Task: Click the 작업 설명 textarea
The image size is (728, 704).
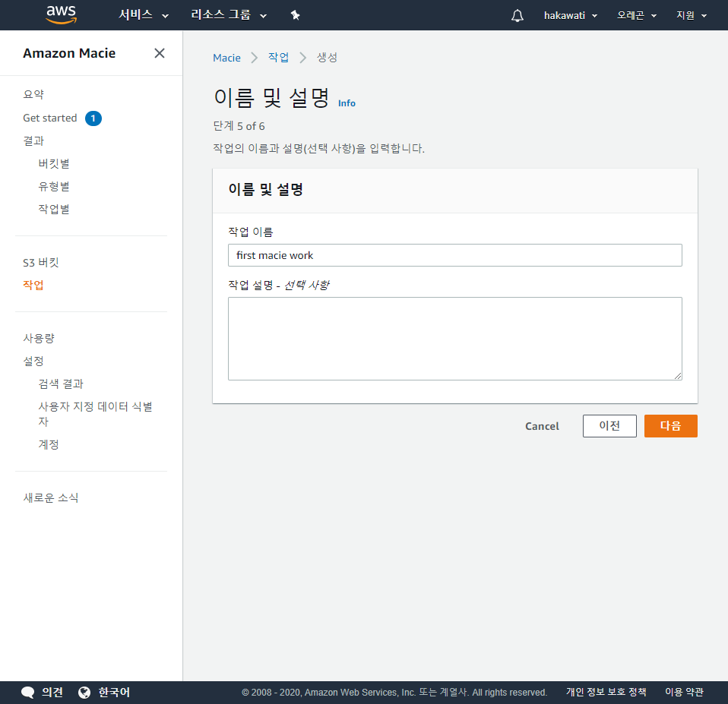Action: coord(455,339)
